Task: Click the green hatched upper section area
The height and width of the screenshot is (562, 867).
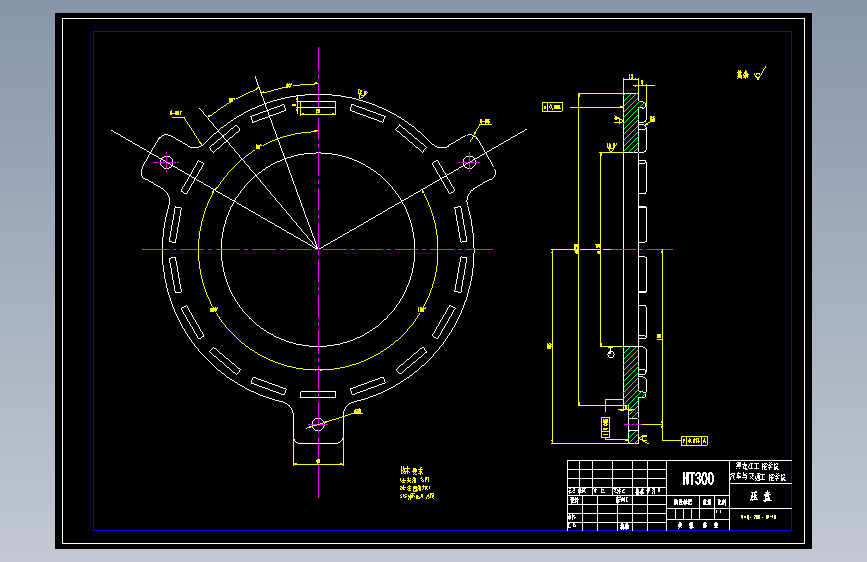Action: point(631,123)
